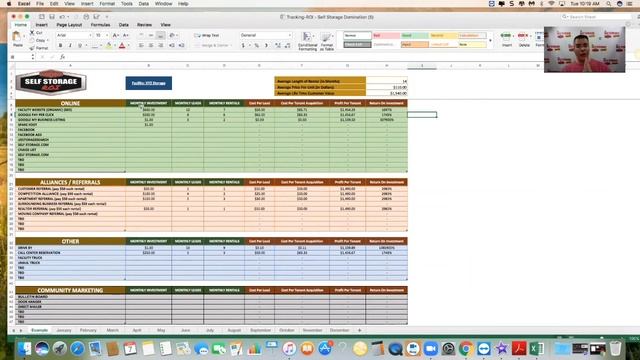Switch to the Data ribbon tab
The image size is (640, 360).
(x=124, y=25)
